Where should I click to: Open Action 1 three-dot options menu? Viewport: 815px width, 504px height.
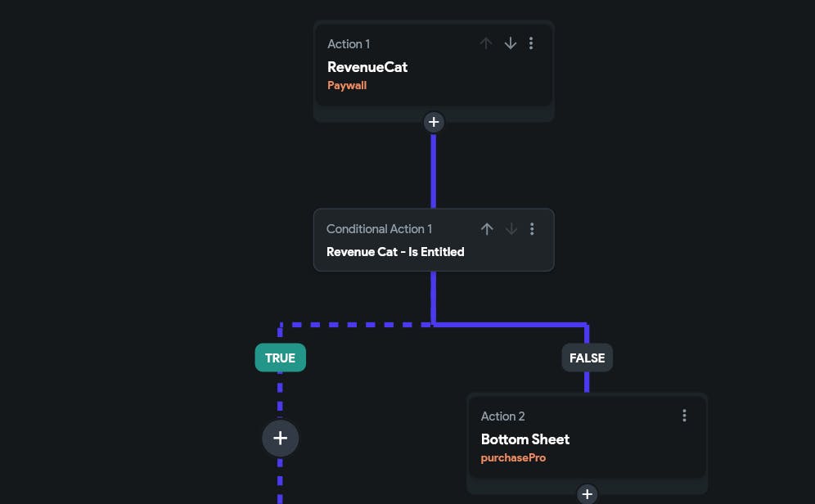[532, 43]
